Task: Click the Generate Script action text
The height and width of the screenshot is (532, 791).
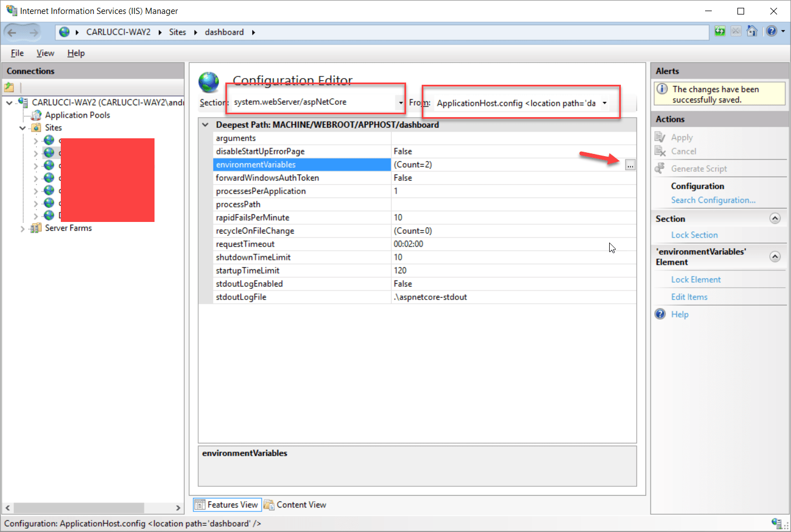Action: 699,169
